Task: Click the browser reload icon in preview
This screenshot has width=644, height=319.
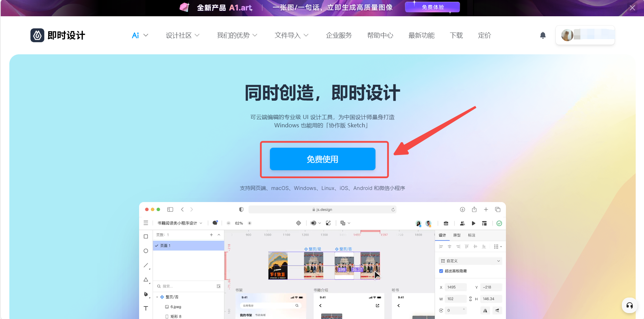Action: pos(393,210)
